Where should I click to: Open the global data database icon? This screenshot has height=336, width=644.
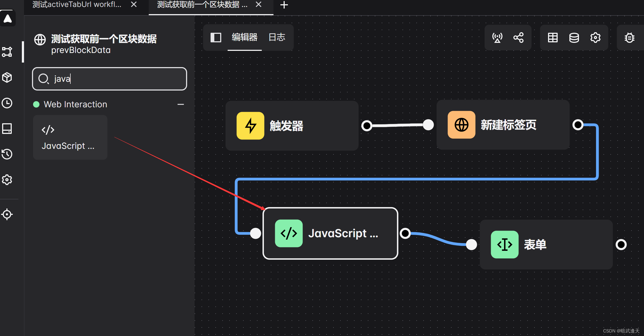(x=574, y=38)
